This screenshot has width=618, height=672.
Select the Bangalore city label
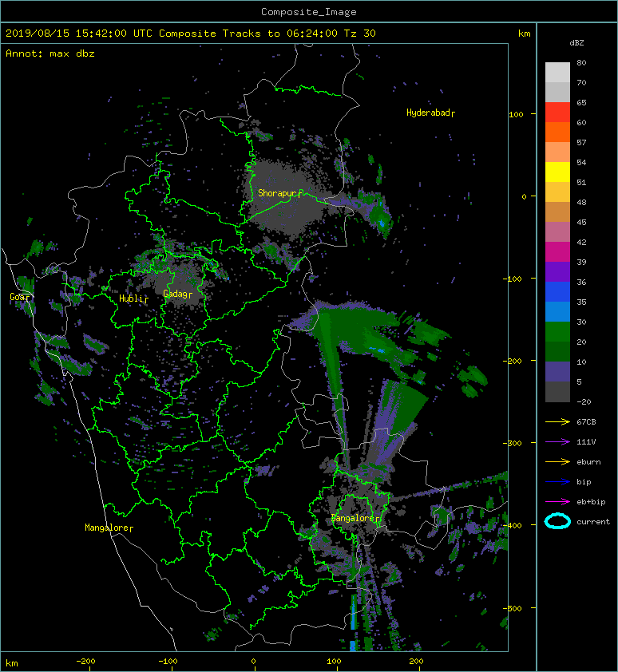pos(355,518)
